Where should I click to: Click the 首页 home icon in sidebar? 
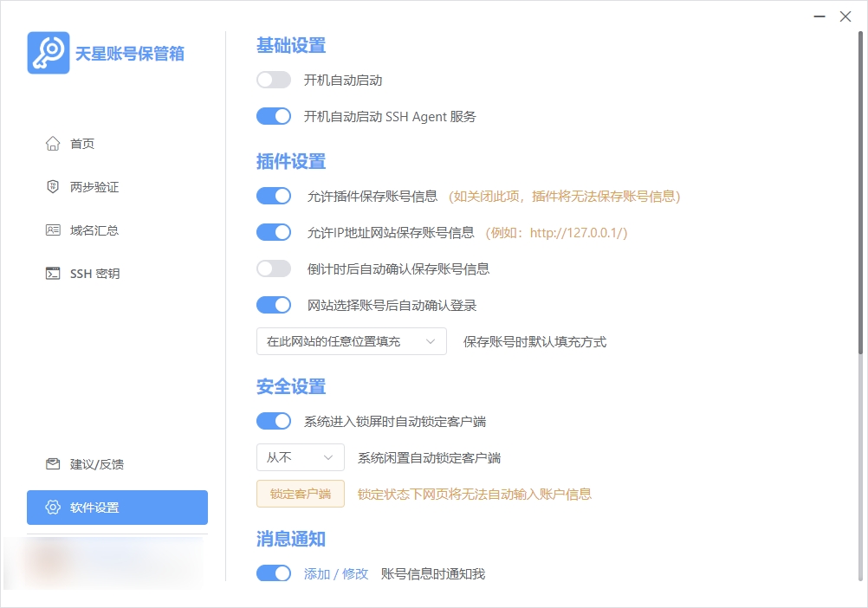point(54,144)
